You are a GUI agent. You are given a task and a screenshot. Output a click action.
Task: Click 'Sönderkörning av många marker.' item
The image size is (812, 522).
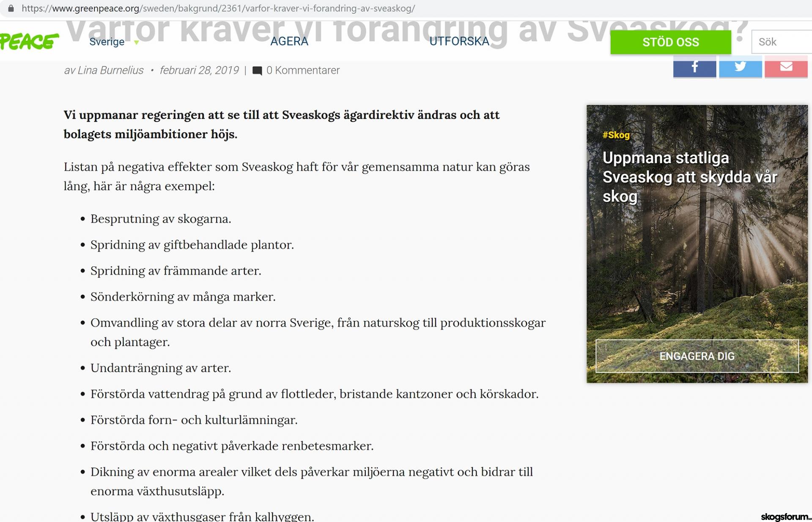point(183,297)
